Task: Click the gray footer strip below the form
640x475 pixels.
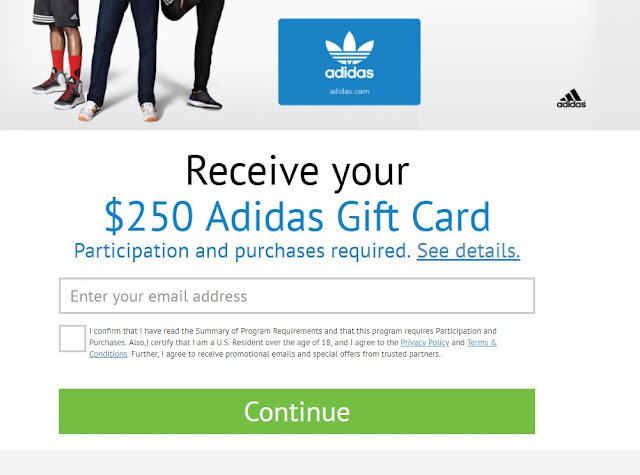Action: point(320,463)
